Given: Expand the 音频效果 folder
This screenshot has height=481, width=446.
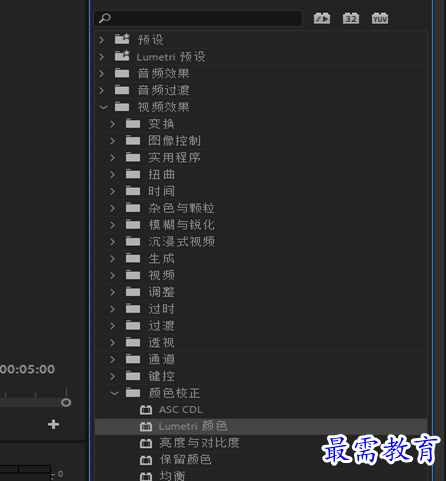Looking at the screenshot, I should click(x=102, y=74).
